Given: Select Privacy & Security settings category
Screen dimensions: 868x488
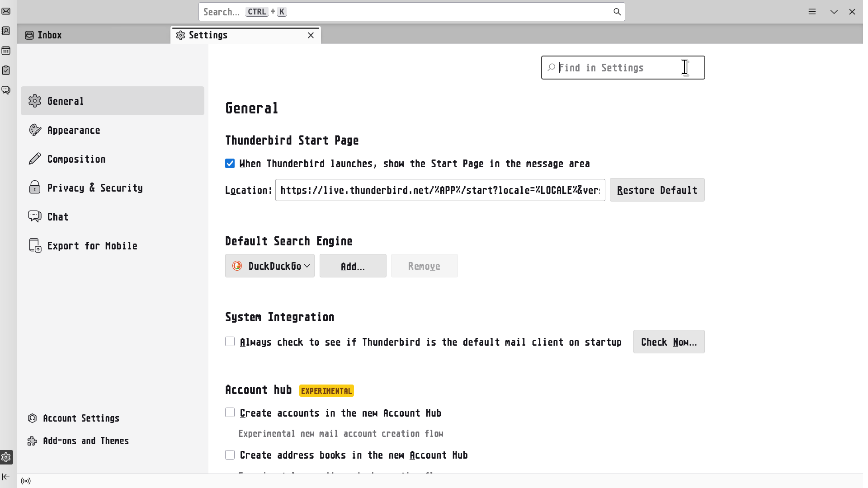Looking at the screenshot, I should coord(95,188).
